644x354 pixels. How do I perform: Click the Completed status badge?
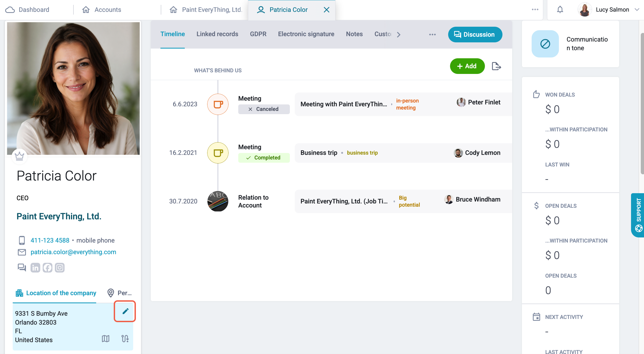[264, 158]
